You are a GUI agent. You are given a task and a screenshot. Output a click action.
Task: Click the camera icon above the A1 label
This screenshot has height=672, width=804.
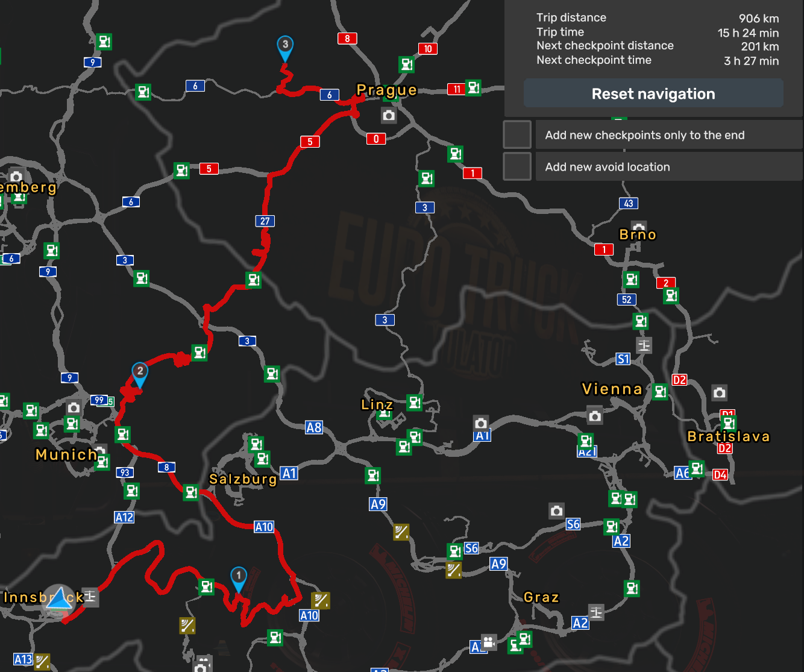(x=480, y=423)
